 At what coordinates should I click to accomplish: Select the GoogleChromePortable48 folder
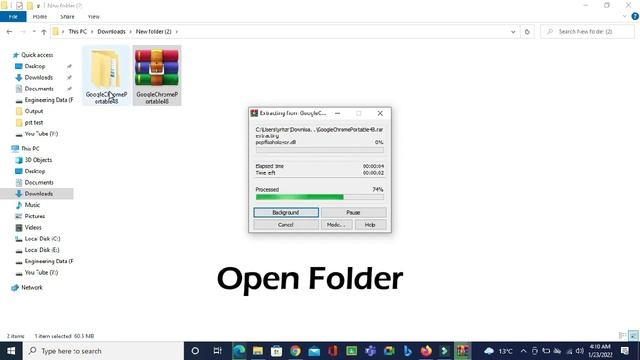pyautogui.click(x=106, y=76)
